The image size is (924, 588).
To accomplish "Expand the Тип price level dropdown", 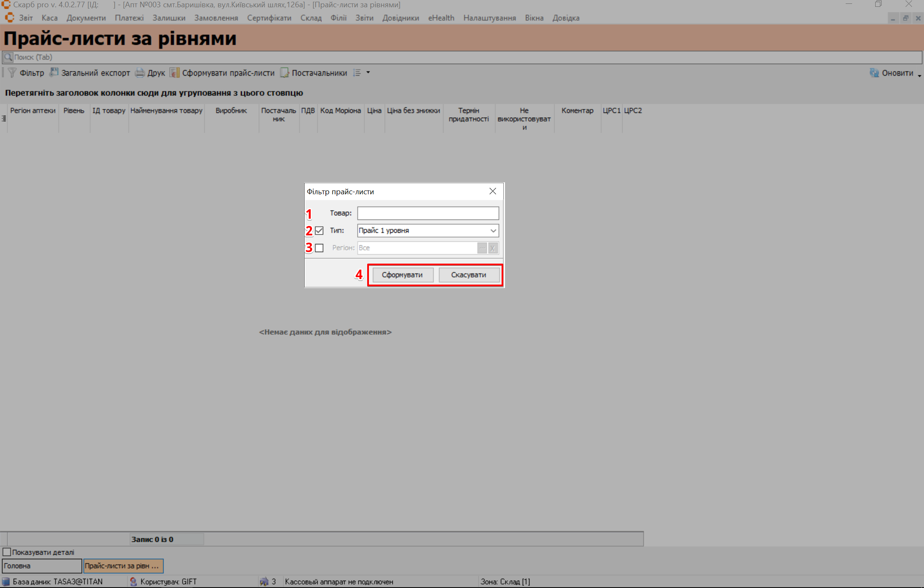I will pos(493,231).
